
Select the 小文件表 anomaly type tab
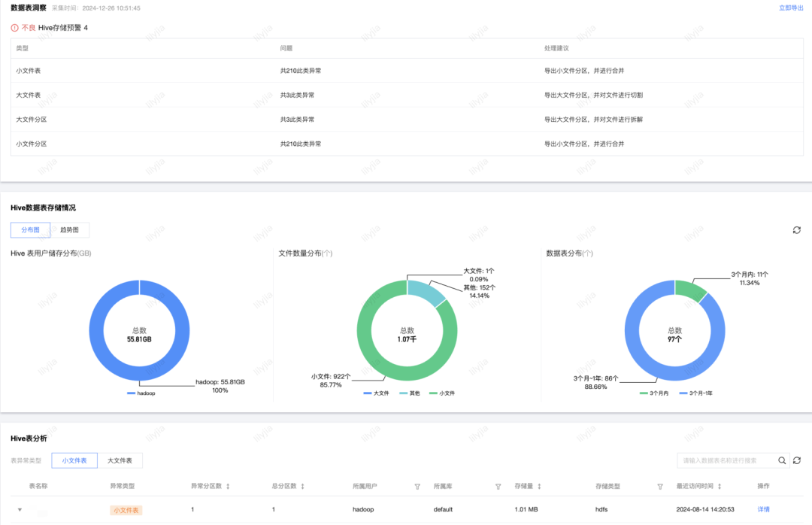pos(74,460)
